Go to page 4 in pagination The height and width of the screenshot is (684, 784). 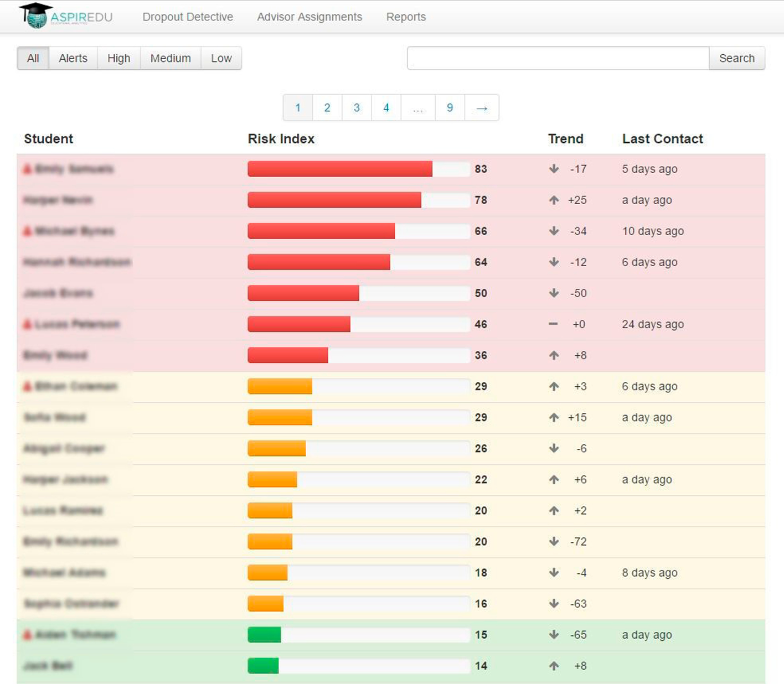tap(386, 107)
